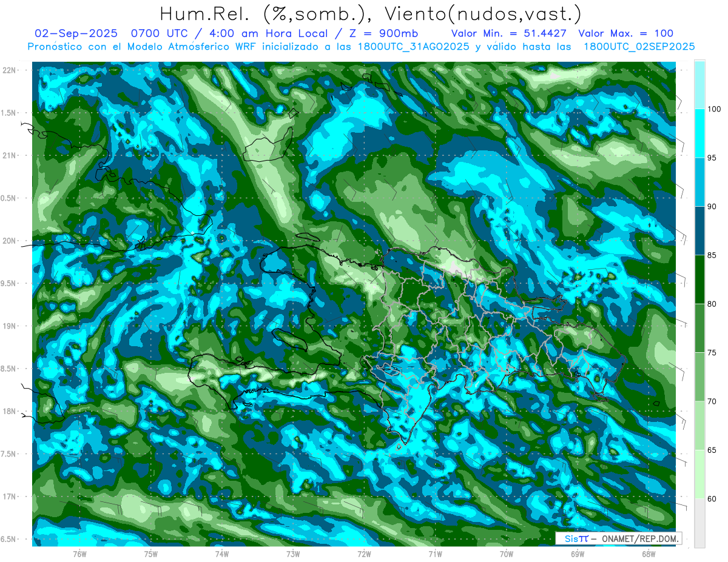This screenshot has height=562, width=728.
Task: Click the validity time '1800UTC_02SEP2025'
Action: click(x=639, y=47)
